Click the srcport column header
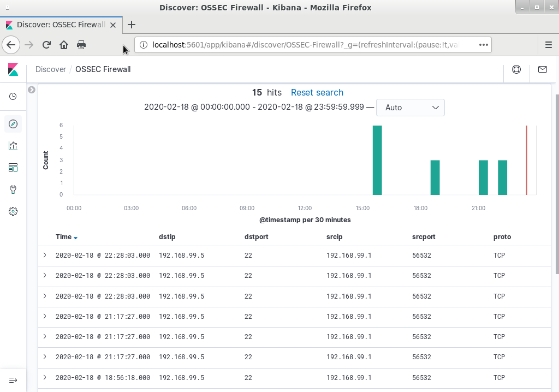The width and height of the screenshot is (559, 392). click(x=424, y=237)
